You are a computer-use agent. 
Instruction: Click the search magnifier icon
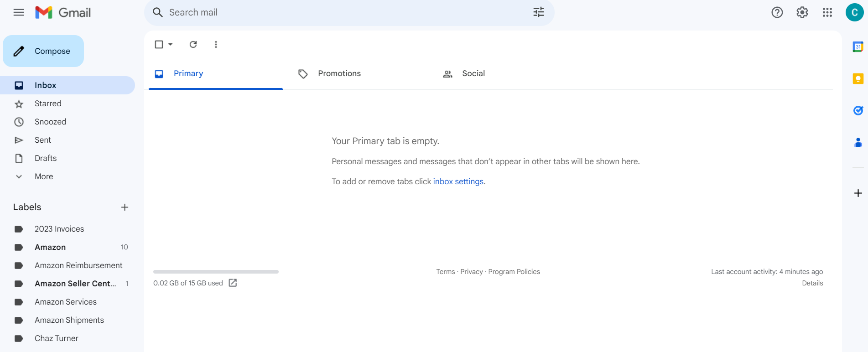158,12
